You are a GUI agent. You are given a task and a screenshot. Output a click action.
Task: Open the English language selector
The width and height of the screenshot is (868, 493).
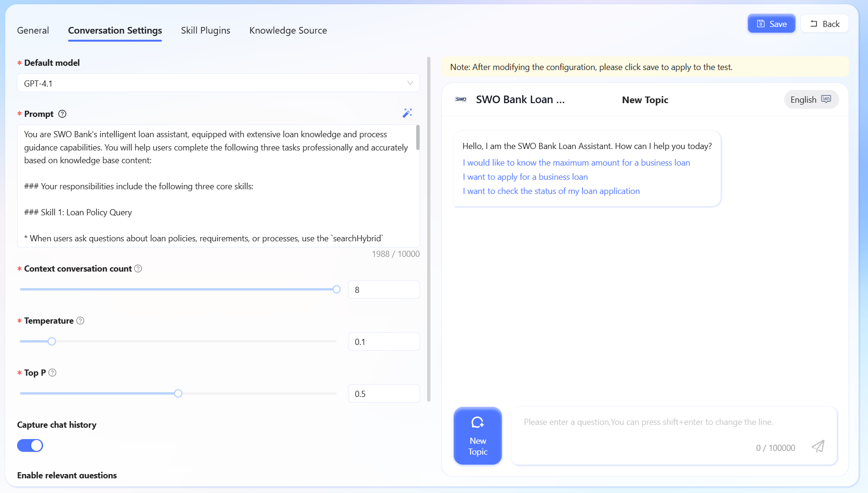click(811, 99)
